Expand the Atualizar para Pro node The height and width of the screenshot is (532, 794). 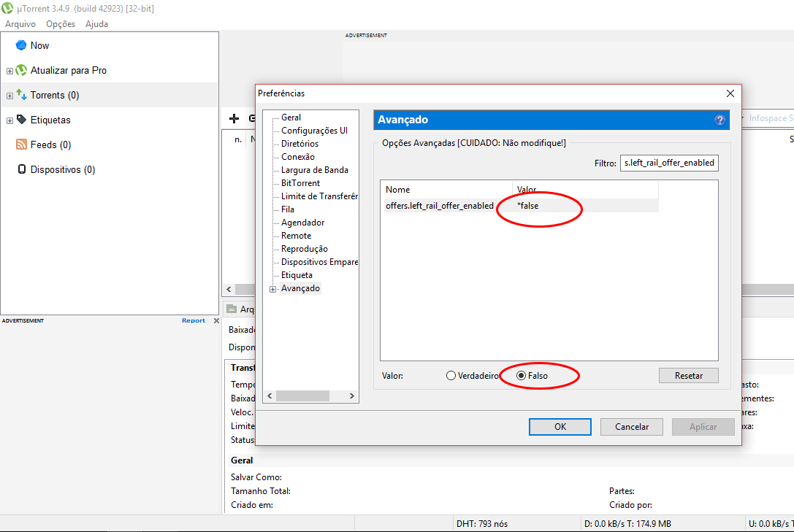tap(9, 71)
